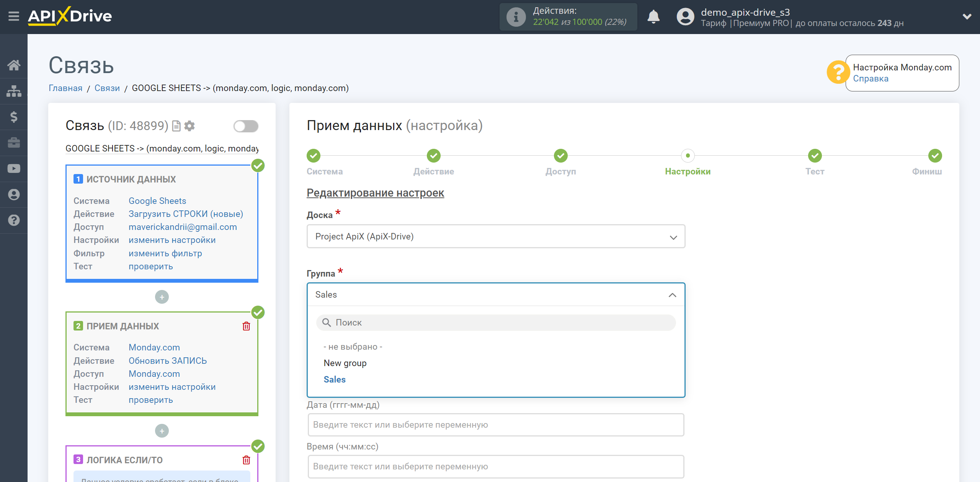Open connection settings gear icon
The height and width of the screenshot is (482, 980).
tap(189, 126)
